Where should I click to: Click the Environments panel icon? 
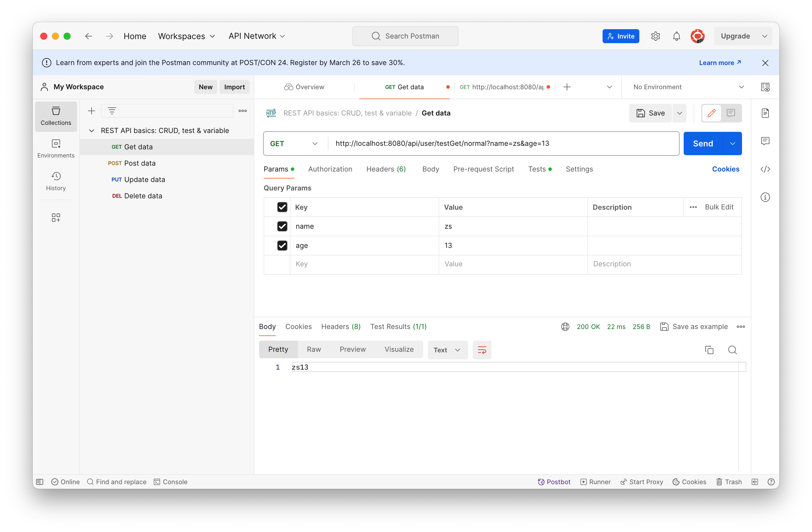[56, 147]
